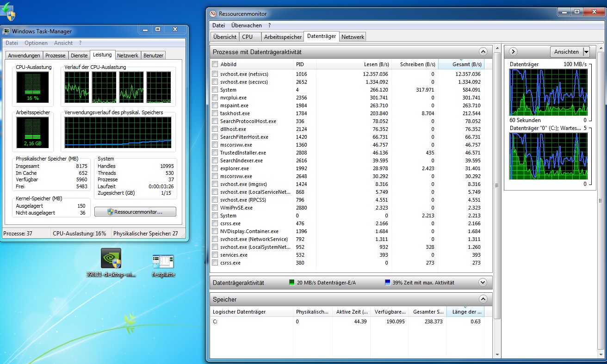607x364 pixels.
Task: Check the SearchIndexer.exe box
Action: pos(215,160)
